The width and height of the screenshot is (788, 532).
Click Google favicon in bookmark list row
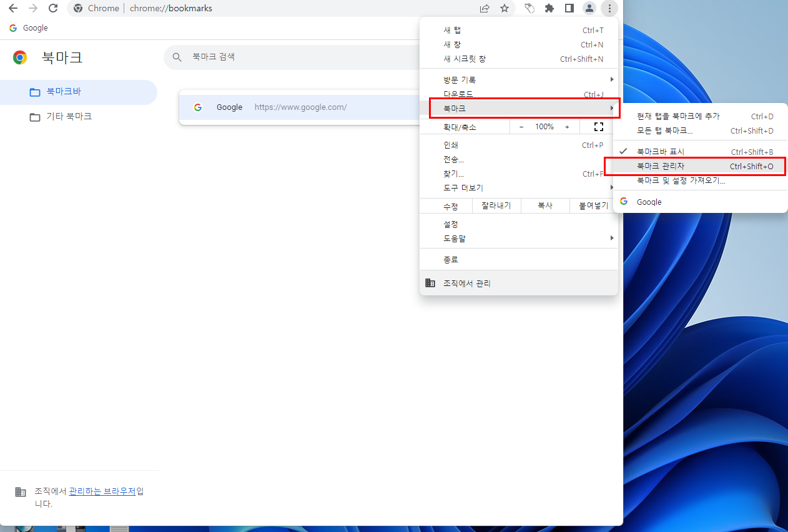click(x=198, y=107)
